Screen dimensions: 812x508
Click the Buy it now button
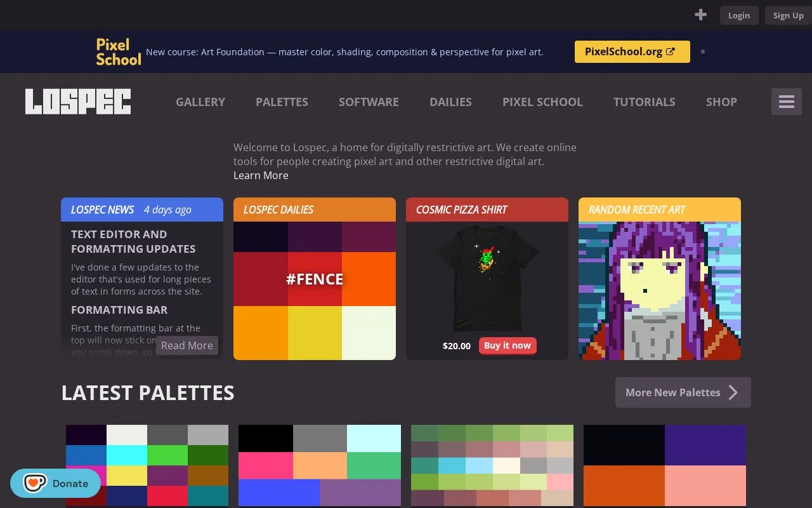507,345
